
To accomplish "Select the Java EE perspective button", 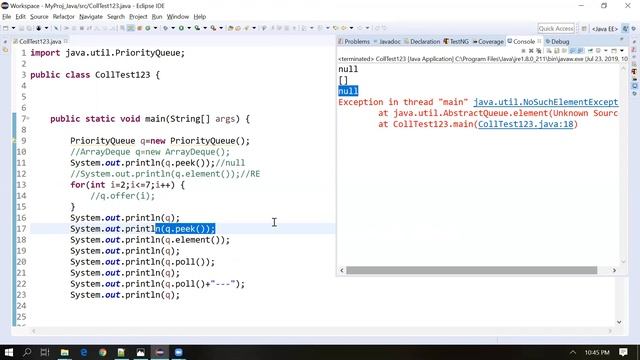I will (x=605, y=29).
